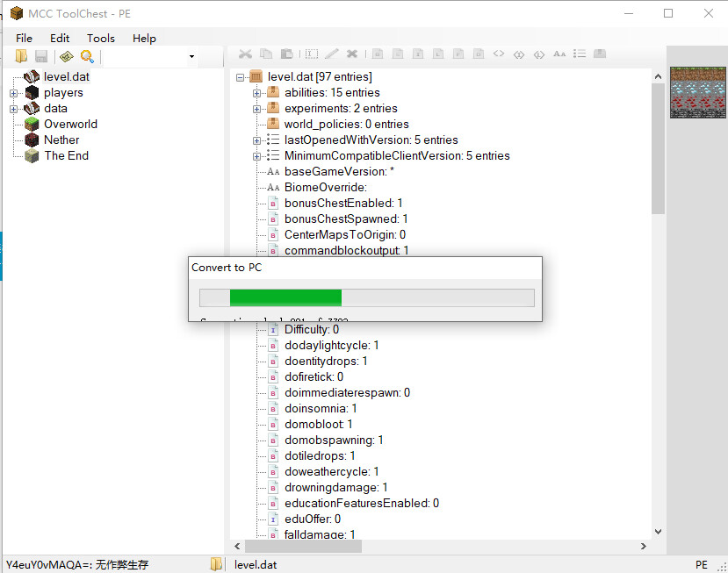Expand the abilities: 15 entries node

[256, 93]
